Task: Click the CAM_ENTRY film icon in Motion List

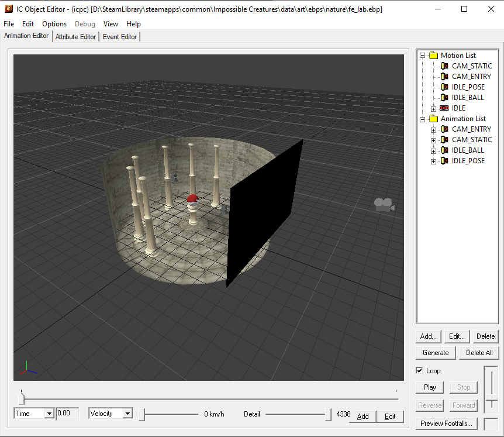Action: 444,77
